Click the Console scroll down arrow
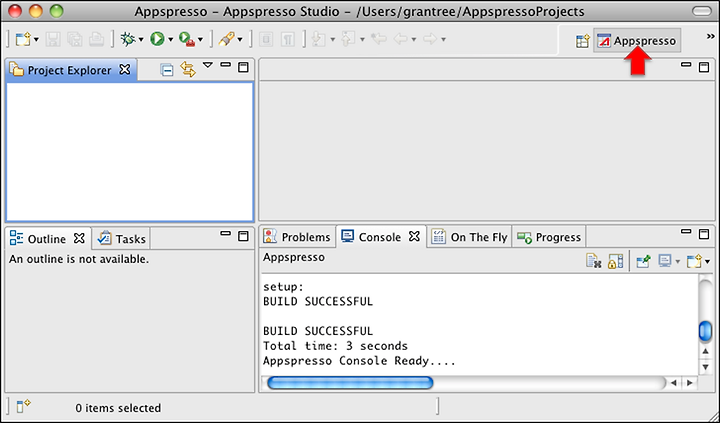720x423 pixels. pos(705,367)
